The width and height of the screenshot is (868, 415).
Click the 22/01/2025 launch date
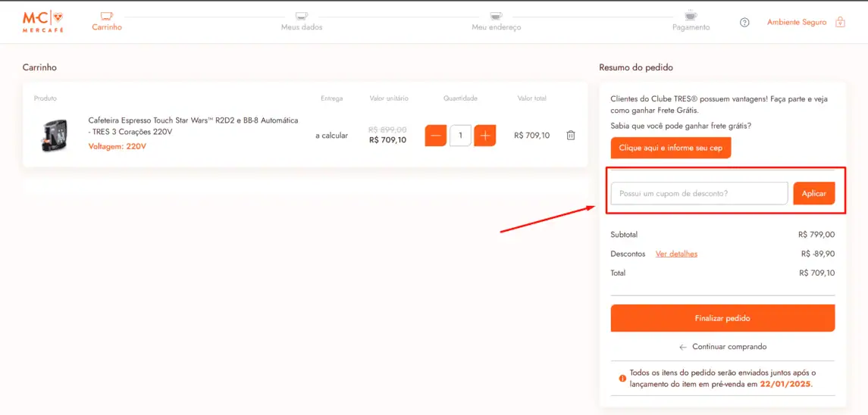click(785, 383)
